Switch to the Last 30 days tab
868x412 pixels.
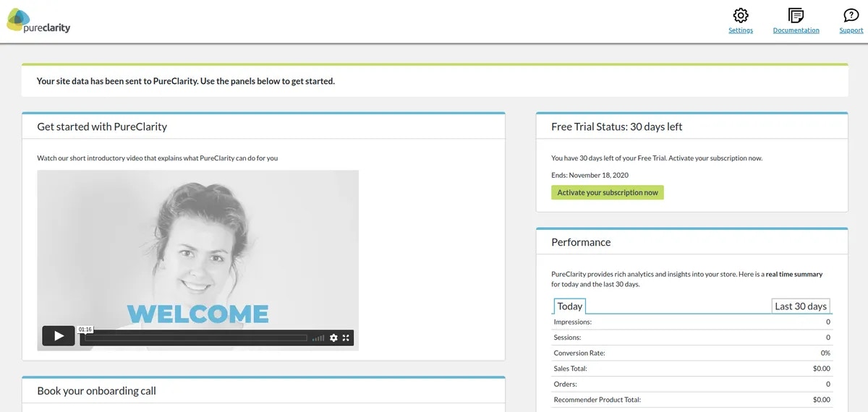(801, 306)
